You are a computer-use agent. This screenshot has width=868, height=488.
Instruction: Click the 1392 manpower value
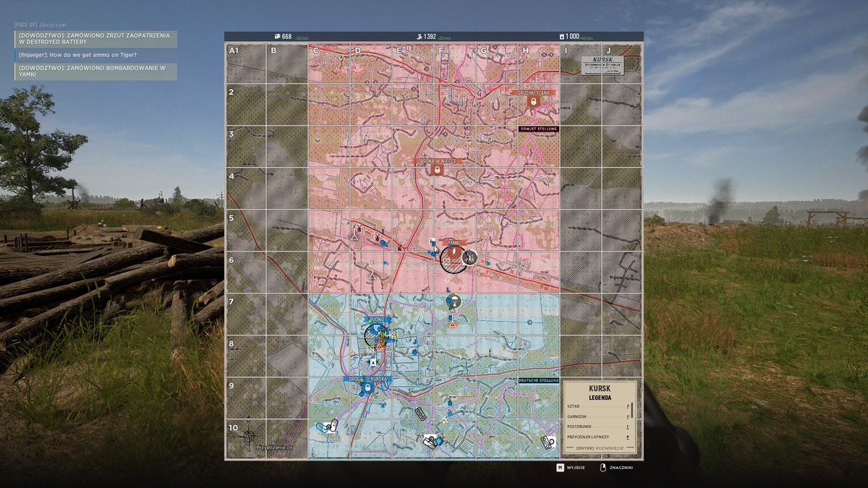coord(430,36)
